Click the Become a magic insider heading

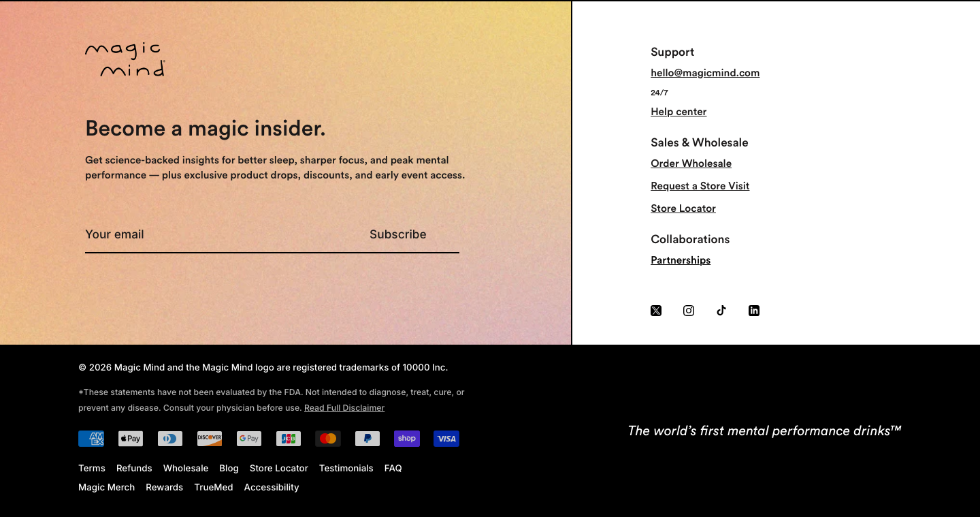pos(206,128)
